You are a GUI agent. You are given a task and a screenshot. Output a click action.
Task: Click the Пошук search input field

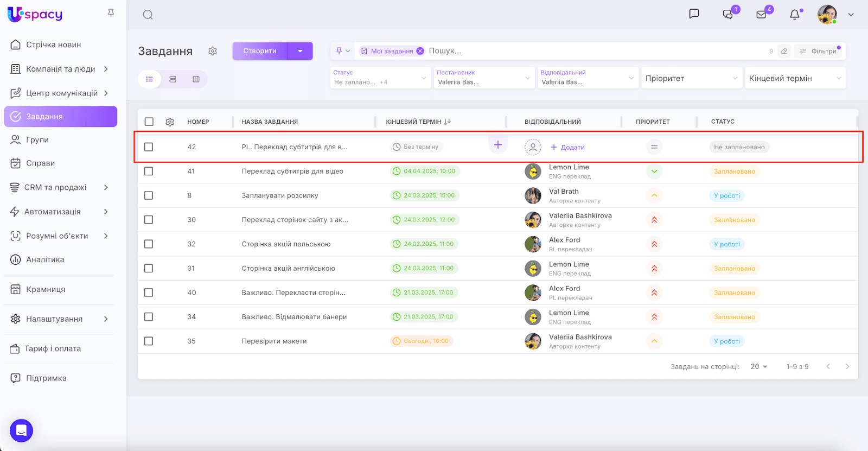(x=542, y=51)
